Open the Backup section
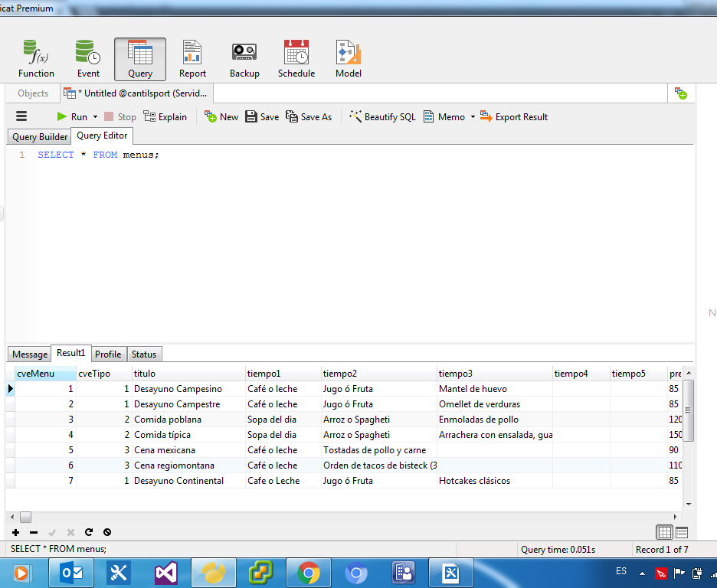Screen dimensions: 717x588 pos(244,59)
